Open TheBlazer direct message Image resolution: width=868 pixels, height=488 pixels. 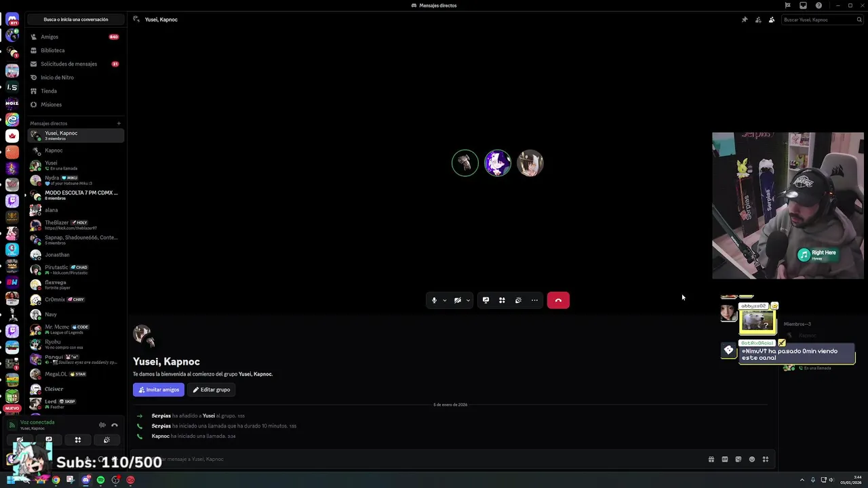[x=75, y=225]
